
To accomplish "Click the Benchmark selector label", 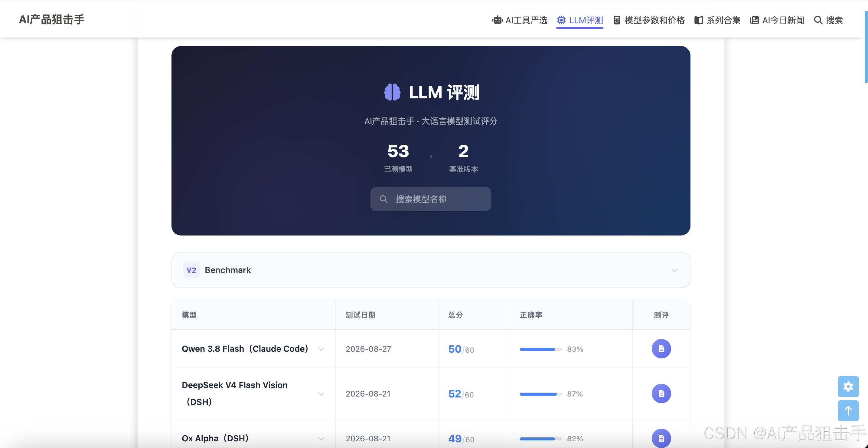I will (228, 270).
